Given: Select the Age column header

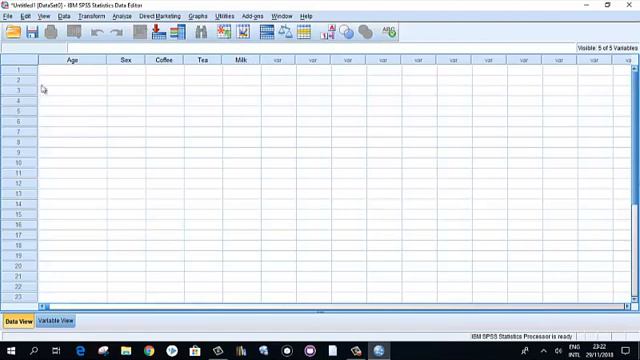Looking at the screenshot, I should click(x=72, y=60).
